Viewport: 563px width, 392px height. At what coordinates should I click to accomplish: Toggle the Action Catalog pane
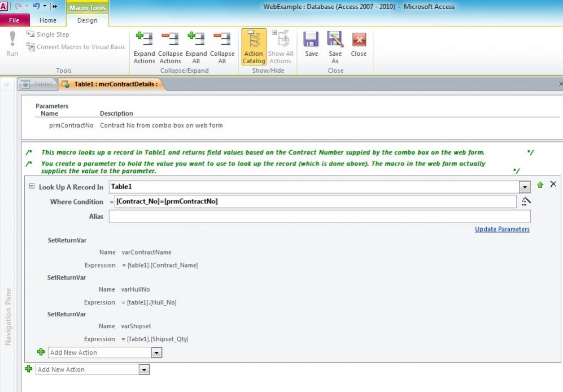point(254,47)
